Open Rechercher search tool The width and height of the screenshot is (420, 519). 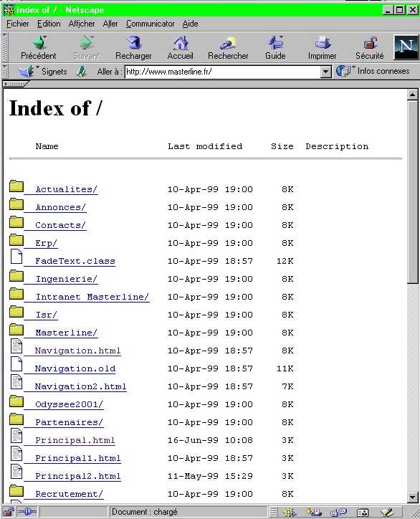pos(228,48)
